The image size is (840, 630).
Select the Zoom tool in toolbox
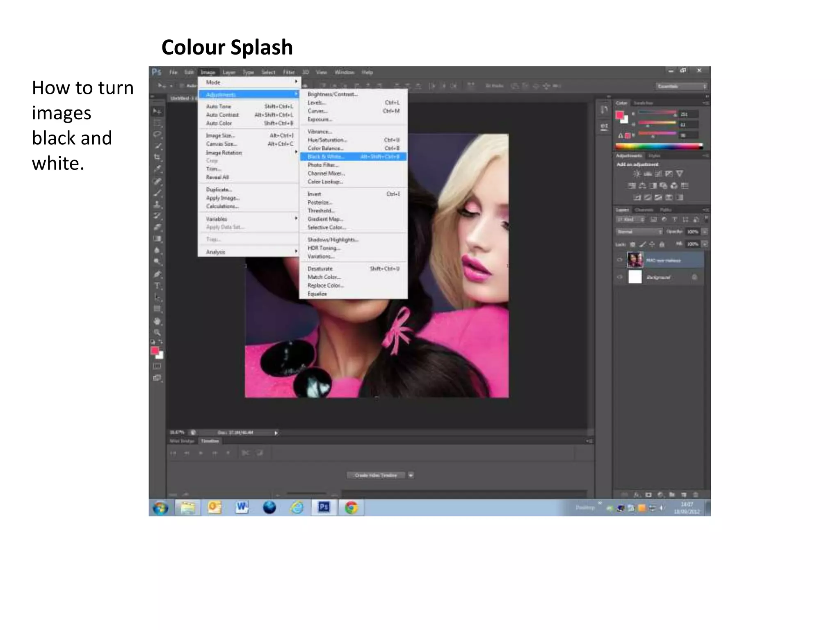[x=157, y=333]
